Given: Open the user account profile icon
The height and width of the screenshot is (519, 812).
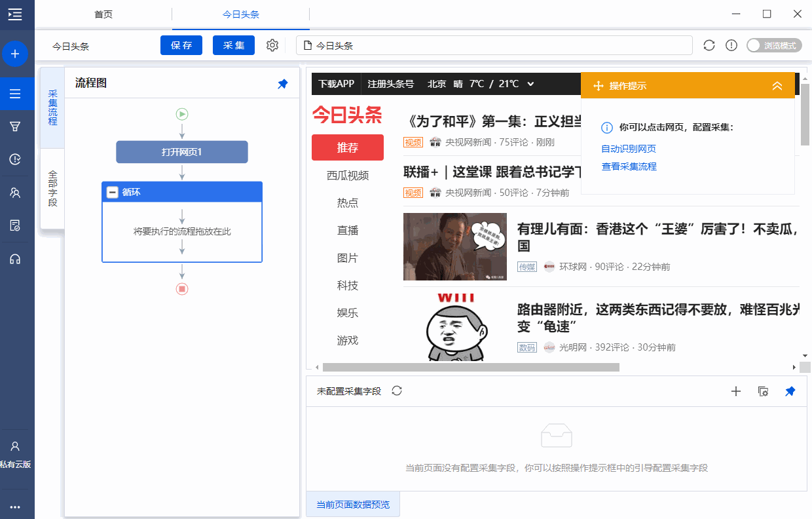Looking at the screenshot, I should coord(15,446).
